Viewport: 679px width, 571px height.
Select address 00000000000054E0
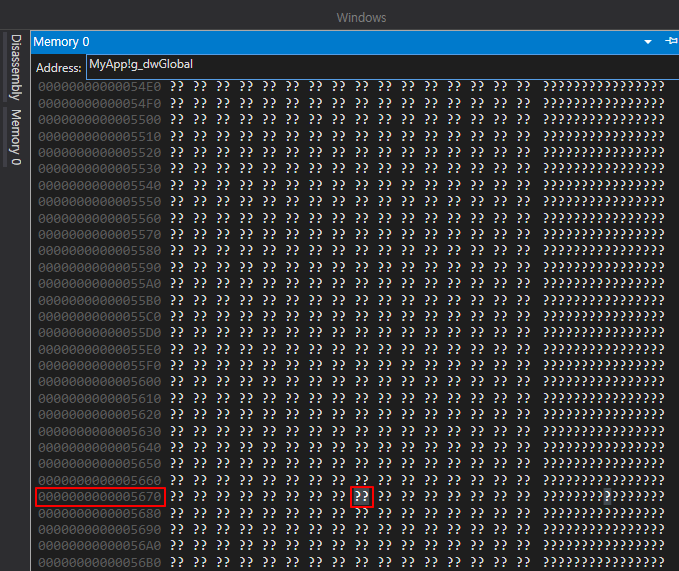point(100,87)
